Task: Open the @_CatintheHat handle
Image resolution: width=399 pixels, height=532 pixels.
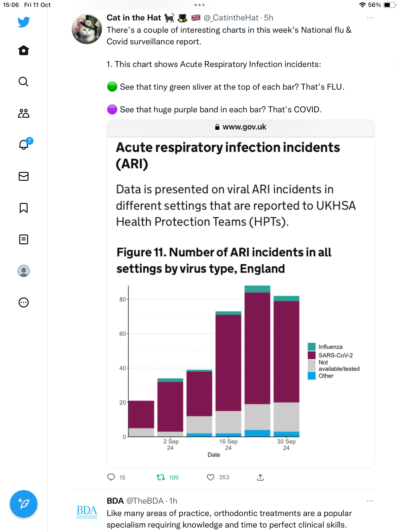Action: [x=231, y=18]
